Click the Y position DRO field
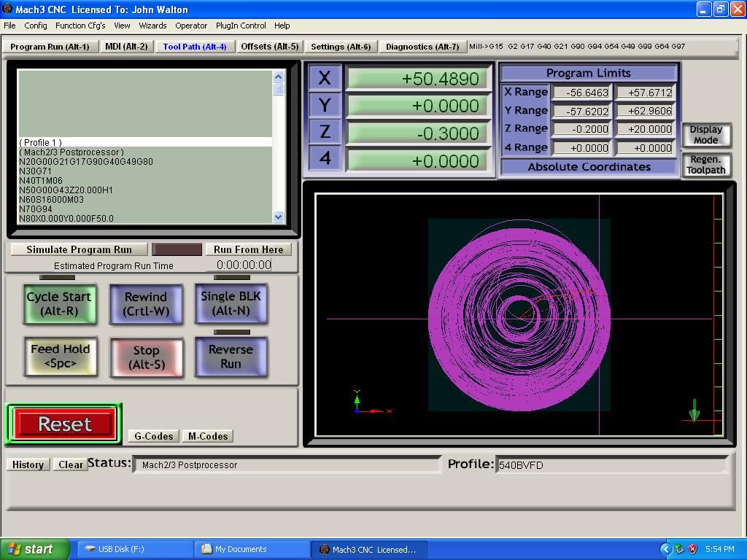 pyautogui.click(x=417, y=106)
